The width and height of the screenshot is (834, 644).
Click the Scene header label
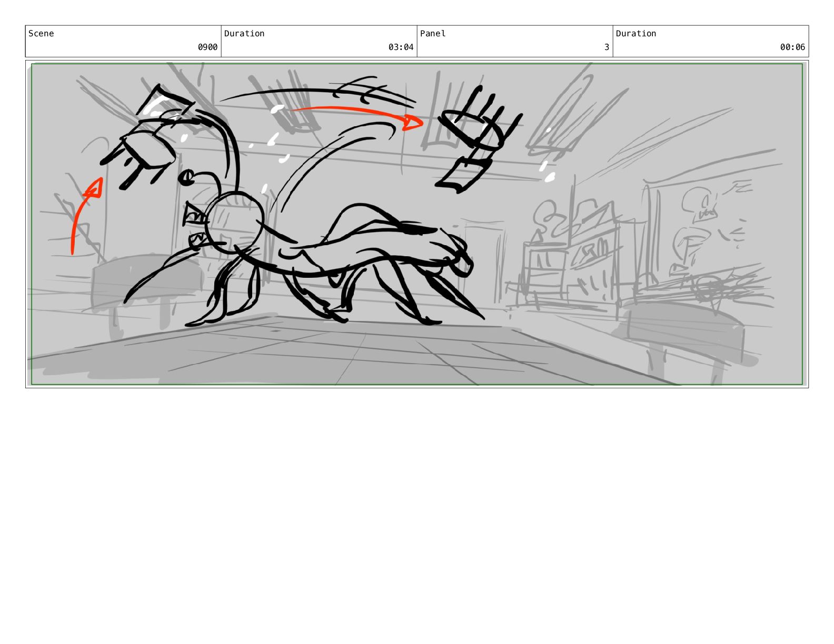41,34
